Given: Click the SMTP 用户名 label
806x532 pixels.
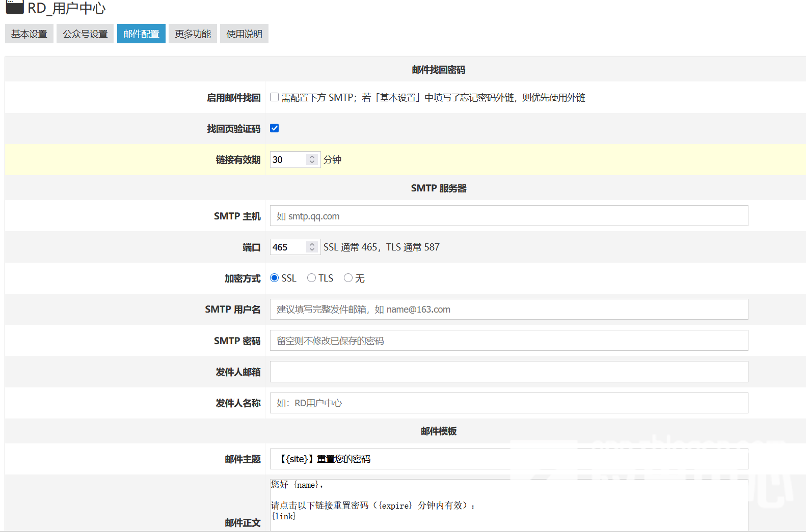Looking at the screenshot, I should [233, 310].
